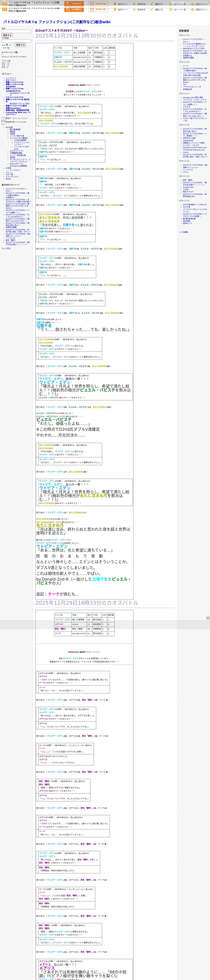Open アネモネ in 更新履歴
Image resolution: width=210 pixels, height=980 pixels.
(186, 107)
